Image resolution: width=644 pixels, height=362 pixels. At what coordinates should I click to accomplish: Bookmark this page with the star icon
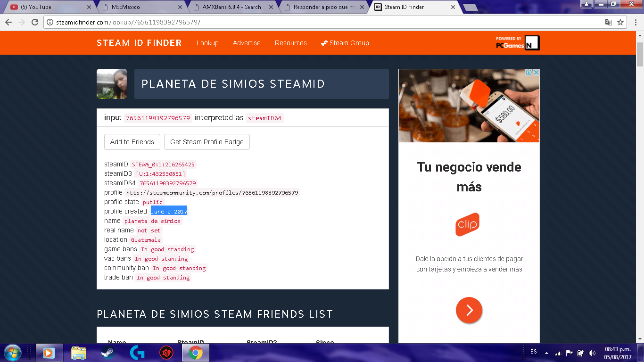(x=620, y=22)
